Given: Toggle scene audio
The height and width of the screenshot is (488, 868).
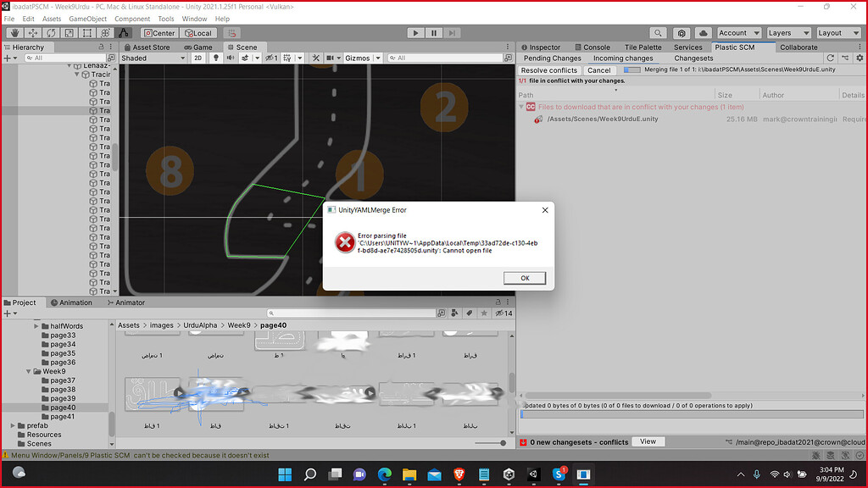Looking at the screenshot, I should 230,57.
